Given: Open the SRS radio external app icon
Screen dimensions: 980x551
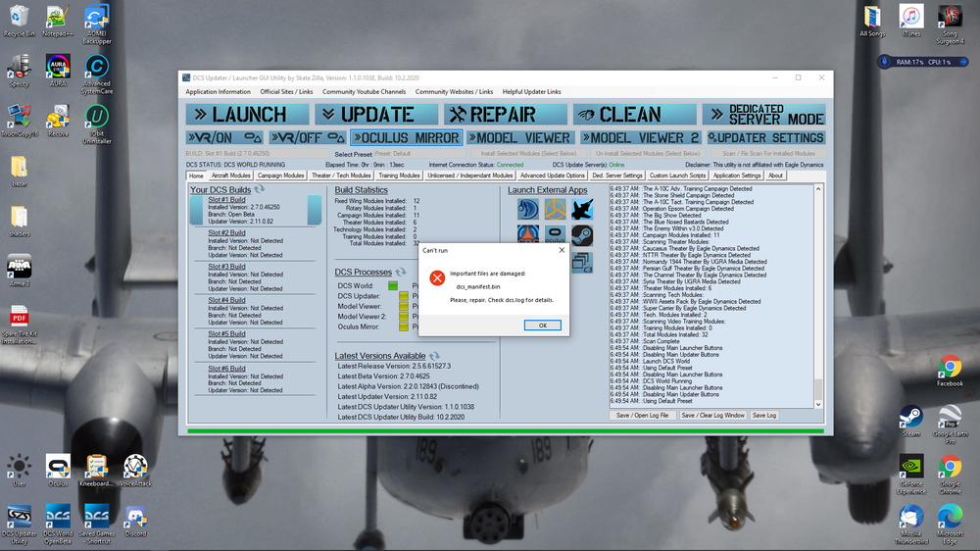Looking at the screenshot, I should [x=528, y=234].
